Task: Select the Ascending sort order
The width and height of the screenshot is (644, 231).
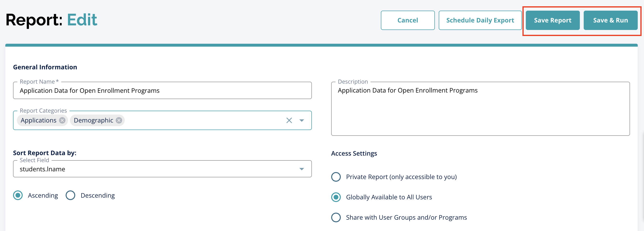Action: pyautogui.click(x=18, y=195)
